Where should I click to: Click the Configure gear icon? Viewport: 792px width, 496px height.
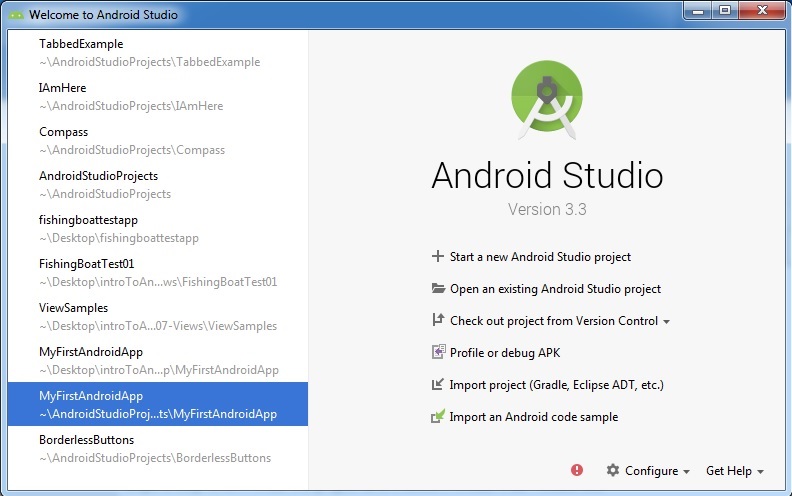pos(613,470)
